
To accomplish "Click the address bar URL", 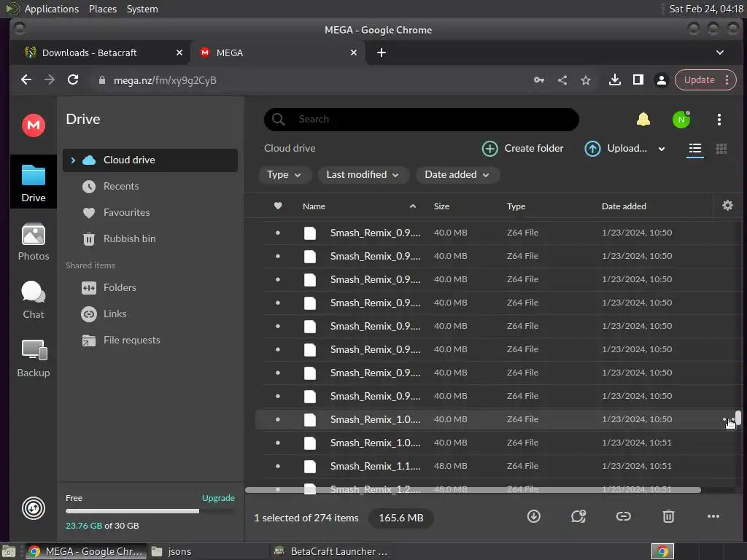I will coord(165,80).
